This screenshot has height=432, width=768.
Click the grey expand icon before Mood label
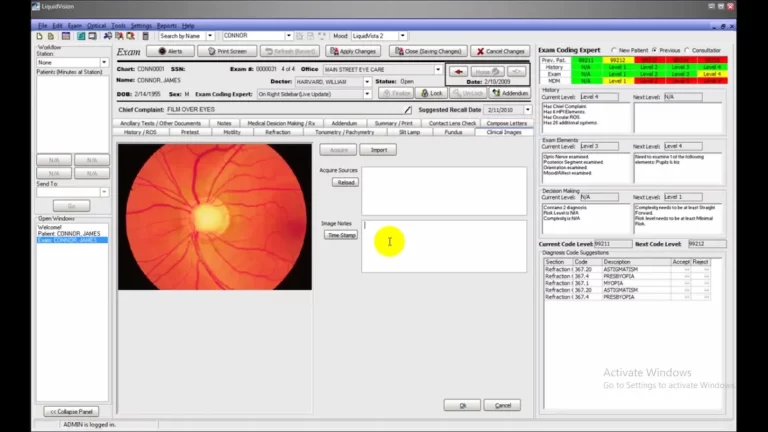coord(322,36)
